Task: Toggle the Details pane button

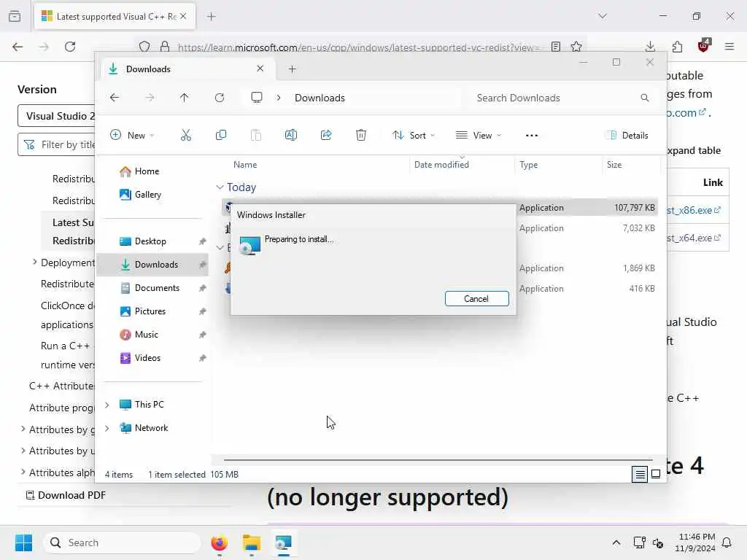Action: coord(627,135)
